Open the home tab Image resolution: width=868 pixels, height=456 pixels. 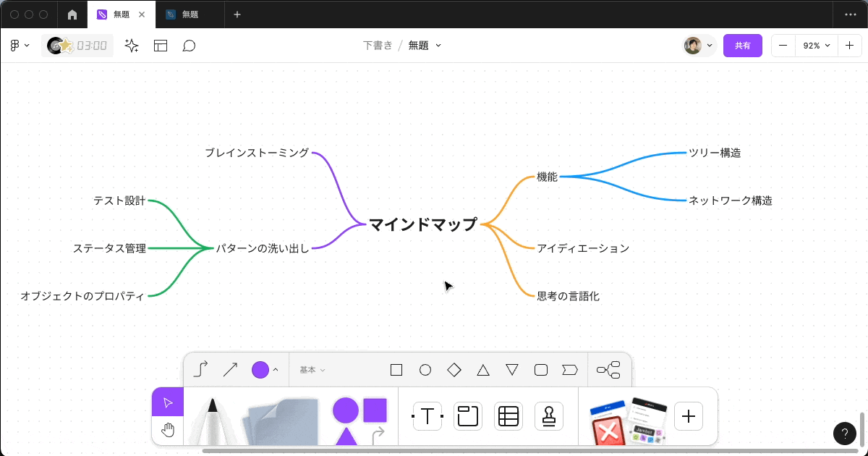(72, 14)
